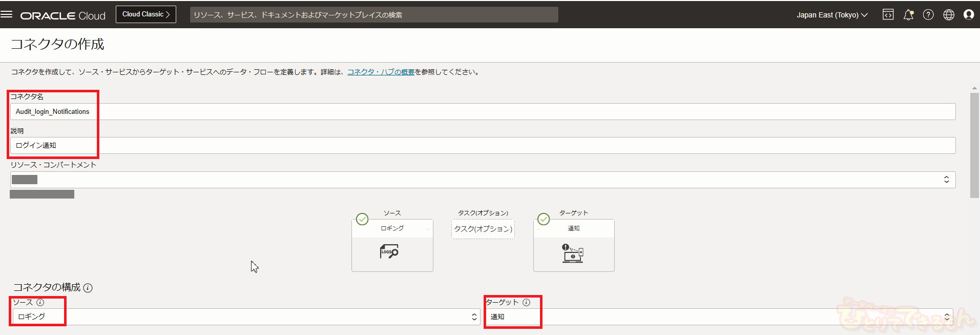Expand the Japan East (Tokyo) region selector
The height and width of the screenshot is (335, 980).
pyautogui.click(x=832, y=15)
